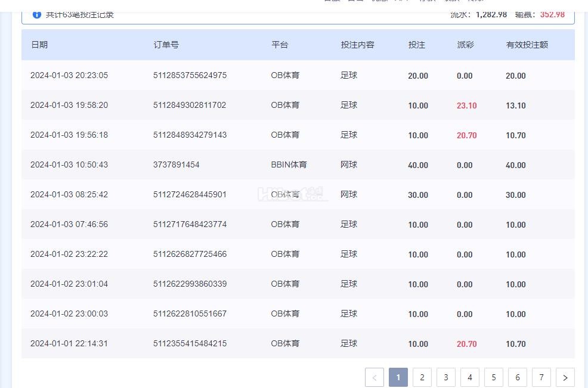588x388 pixels.
Task: Click the 日期 column header
Action: tap(39, 45)
